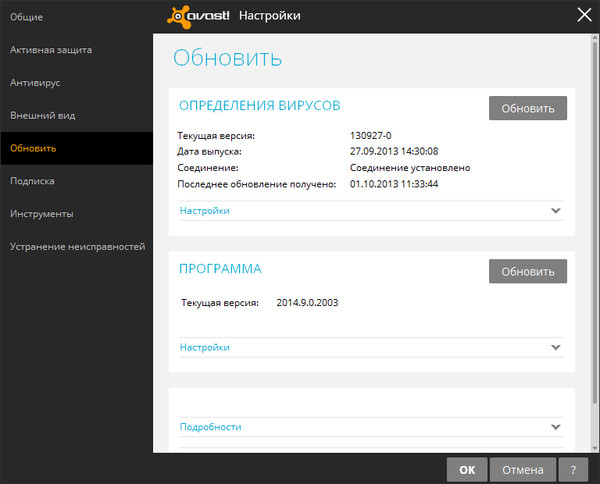The image size is (600, 484).
Task: Select Обновить in the left sidebar
Action: click(33, 148)
